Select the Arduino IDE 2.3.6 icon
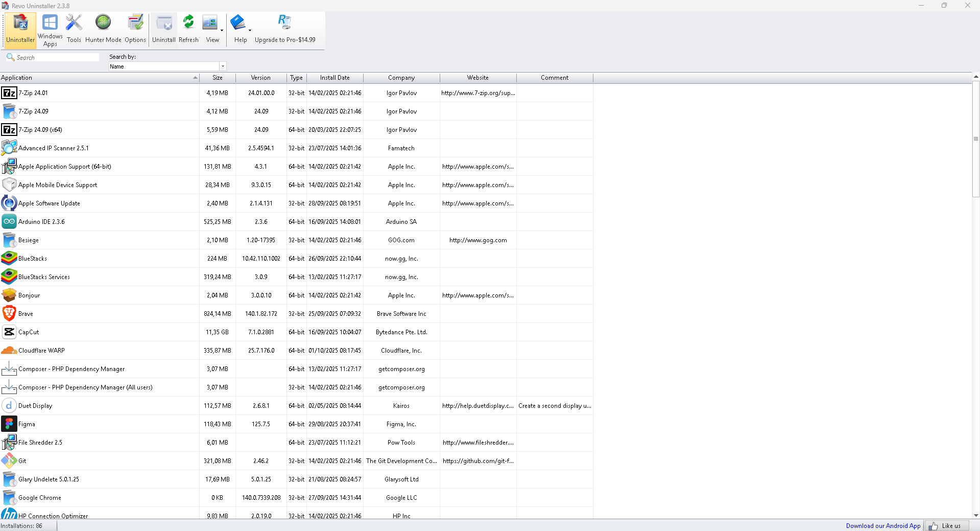 [9, 222]
